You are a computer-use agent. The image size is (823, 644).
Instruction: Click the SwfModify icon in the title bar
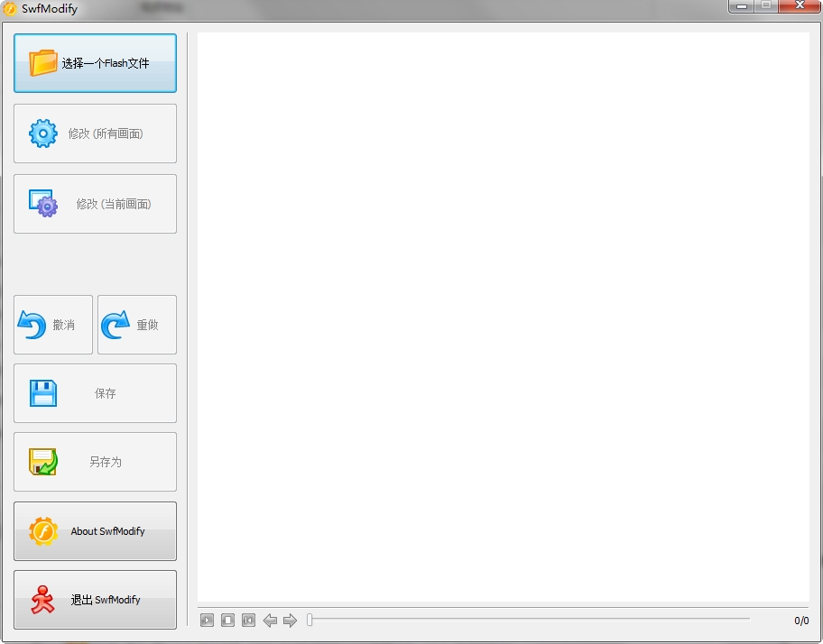(9, 8)
